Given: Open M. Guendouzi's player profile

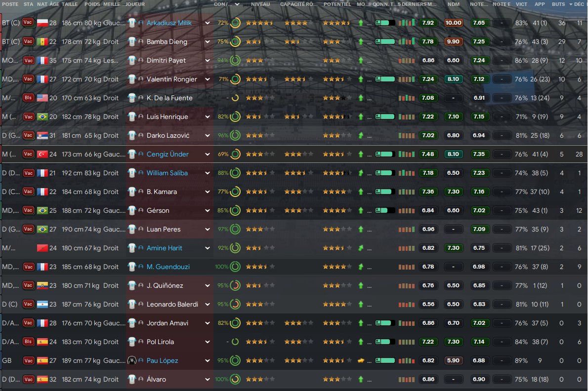Looking at the screenshot, I should [x=168, y=267].
